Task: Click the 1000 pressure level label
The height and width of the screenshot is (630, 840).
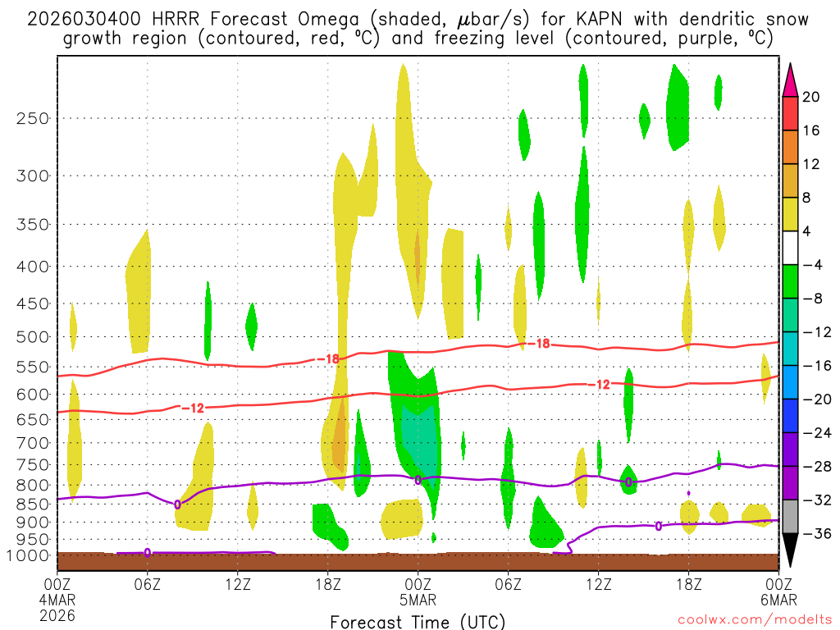Action: pyautogui.click(x=28, y=555)
